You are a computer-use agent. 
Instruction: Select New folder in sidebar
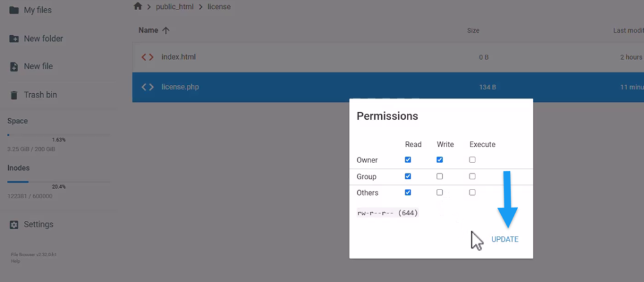tap(43, 38)
